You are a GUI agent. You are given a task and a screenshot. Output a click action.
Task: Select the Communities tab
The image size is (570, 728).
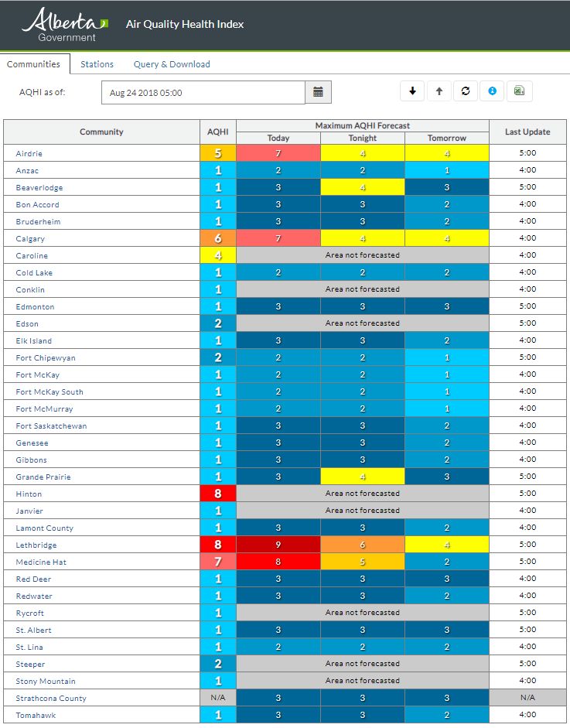pyautogui.click(x=33, y=64)
